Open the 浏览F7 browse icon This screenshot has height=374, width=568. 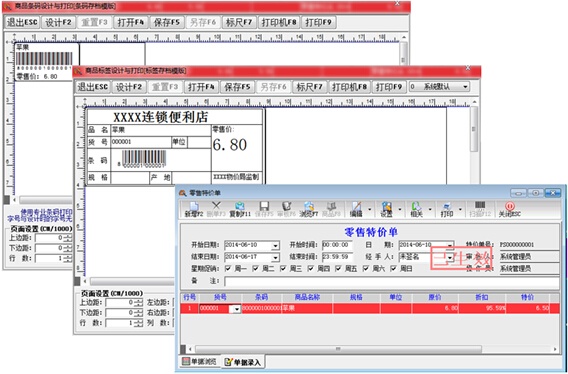tap(309, 210)
